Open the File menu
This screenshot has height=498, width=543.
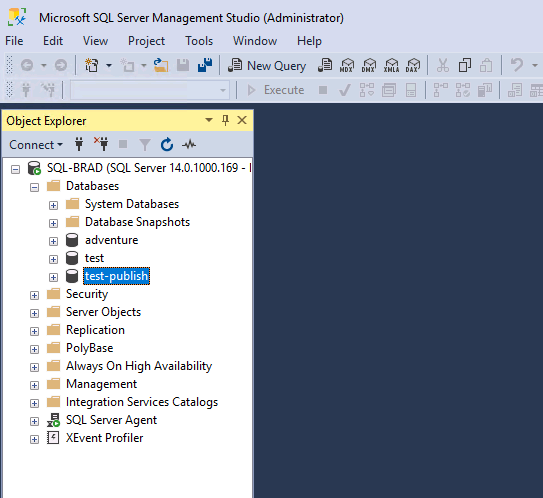[14, 41]
